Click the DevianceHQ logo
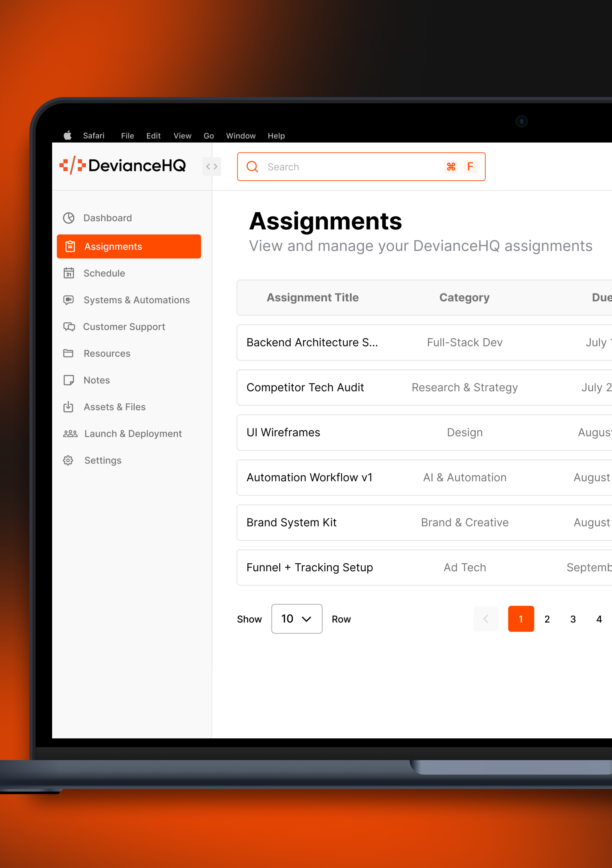Image resolution: width=612 pixels, height=868 pixels. 123,165
